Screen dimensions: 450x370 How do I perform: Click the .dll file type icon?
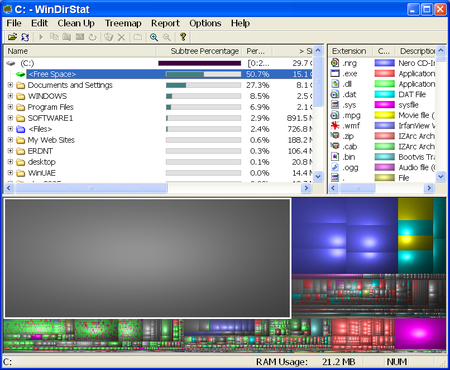click(x=335, y=84)
